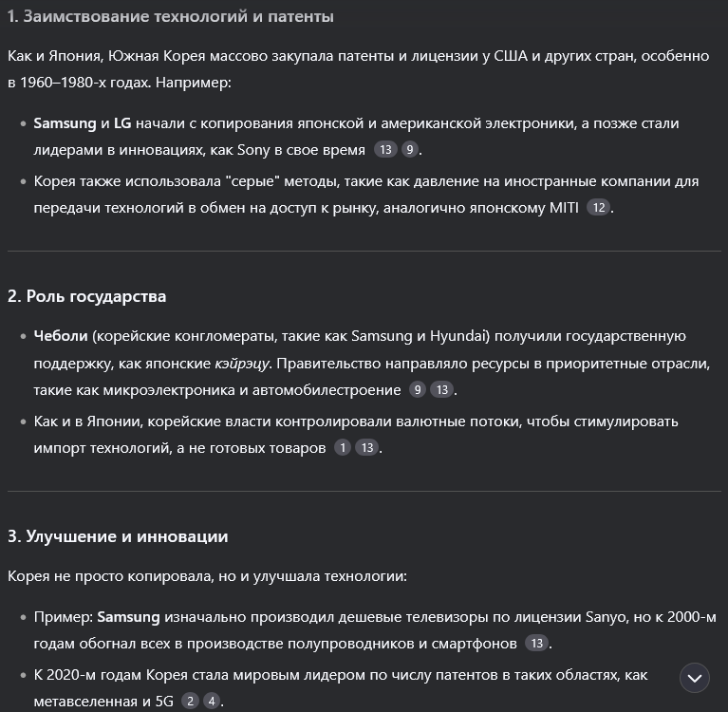Click bold word Чеболи

click(61, 335)
